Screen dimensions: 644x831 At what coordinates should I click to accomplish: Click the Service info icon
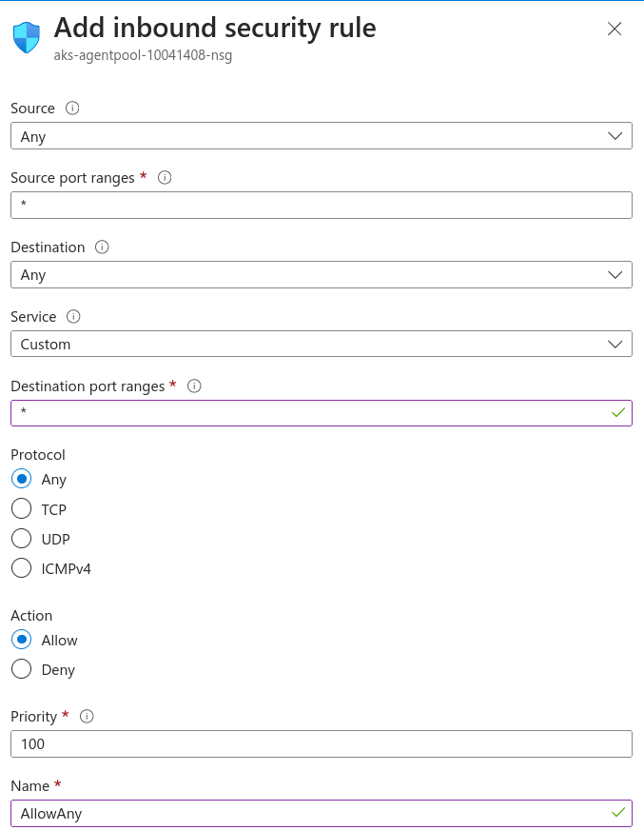click(73, 317)
